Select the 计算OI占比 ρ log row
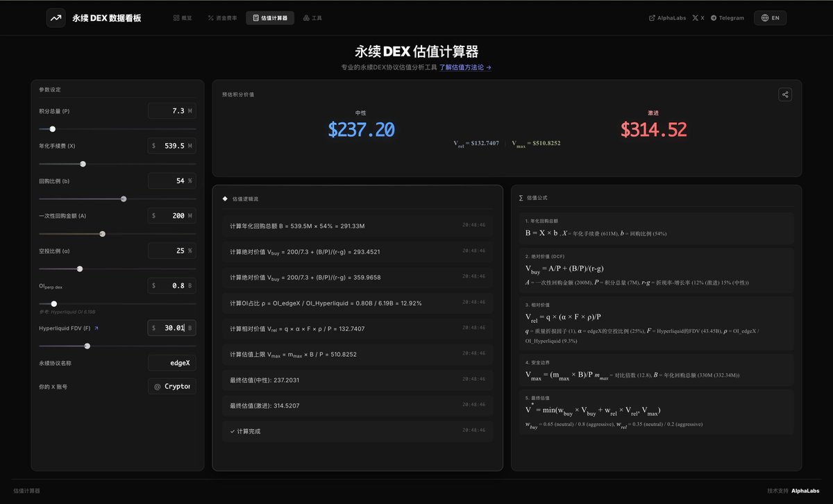The width and height of the screenshot is (833, 504). tap(357, 303)
